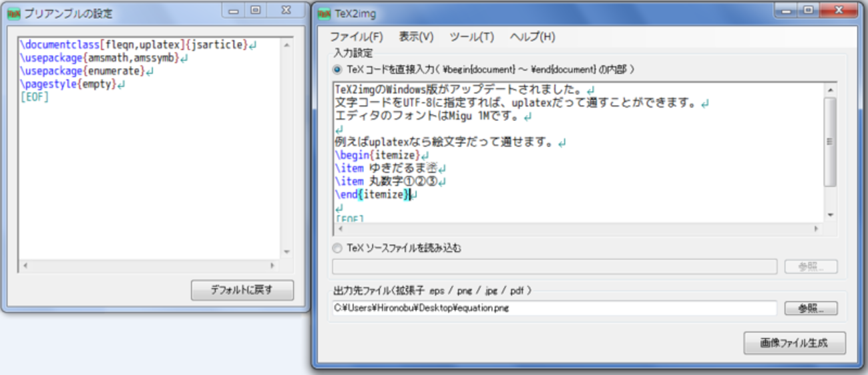Viewport: 868px width, 375px height.
Task: Click the \pagestyle{empty} line
Action: click(x=73, y=84)
